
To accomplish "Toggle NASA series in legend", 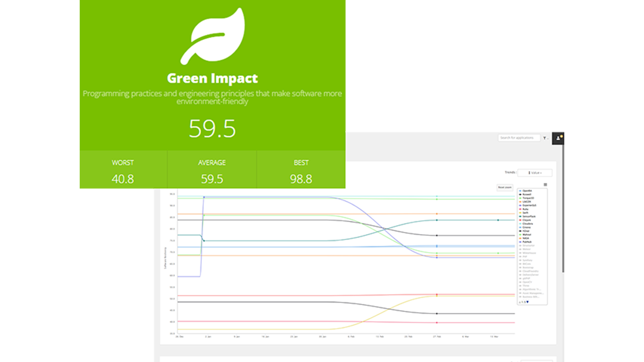I will (524, 238).
